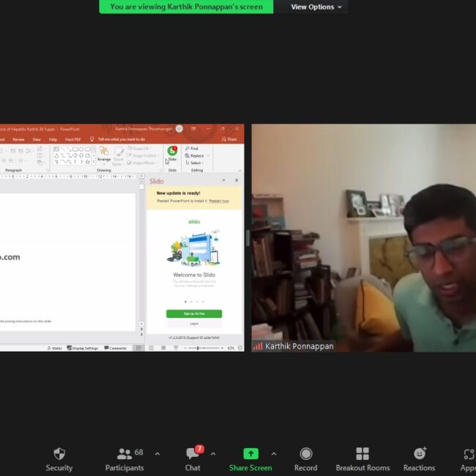Viewport: 476px width, 476px height.
Task: Expand the Share Screen caret arrow
Action: [x=274, y=453]
